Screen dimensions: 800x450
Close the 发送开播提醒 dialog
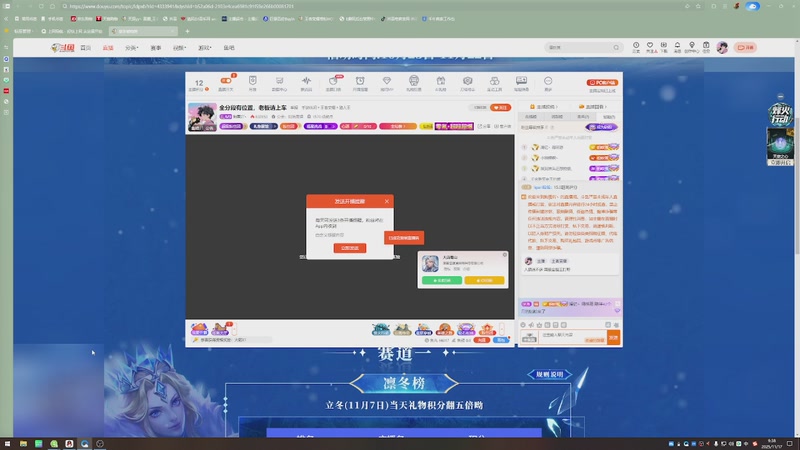click(387, 201)
